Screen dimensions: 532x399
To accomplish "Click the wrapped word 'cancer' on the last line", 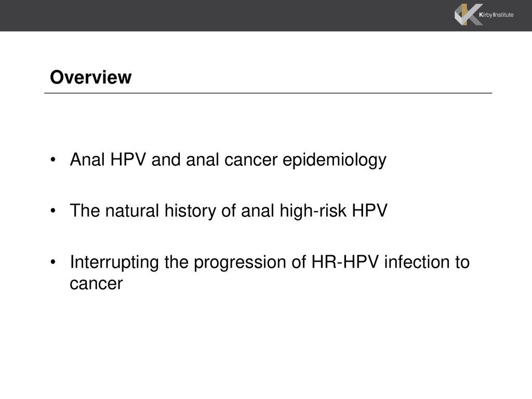I will coord(96,284).
